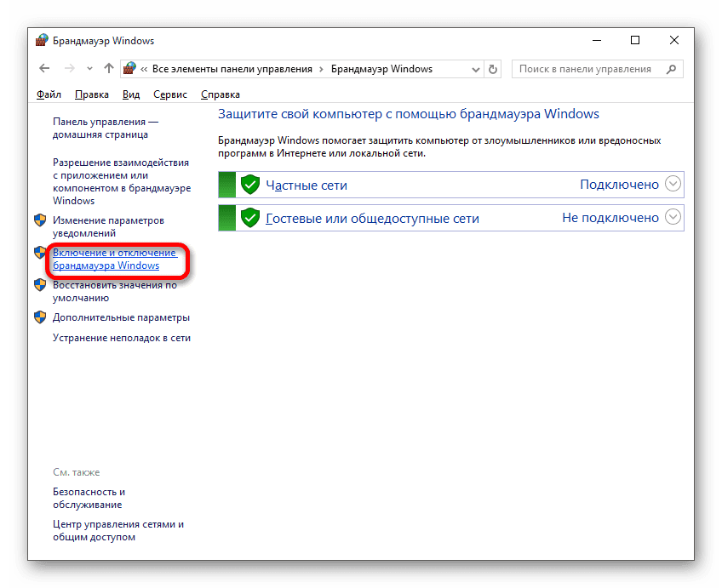The height and width of the screenshot is (588, 722).
Task: Maximize the Брандмауэр Windows window
Action: [635, 41]
